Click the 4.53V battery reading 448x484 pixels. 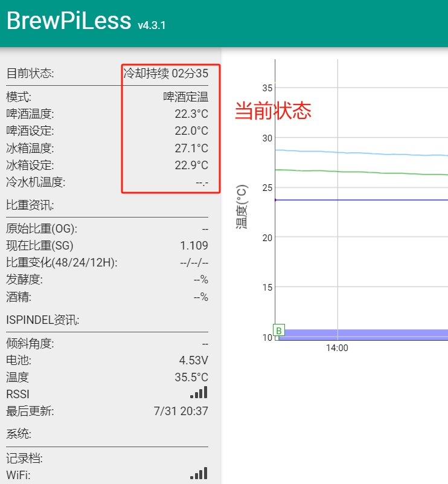pos(193,361)
